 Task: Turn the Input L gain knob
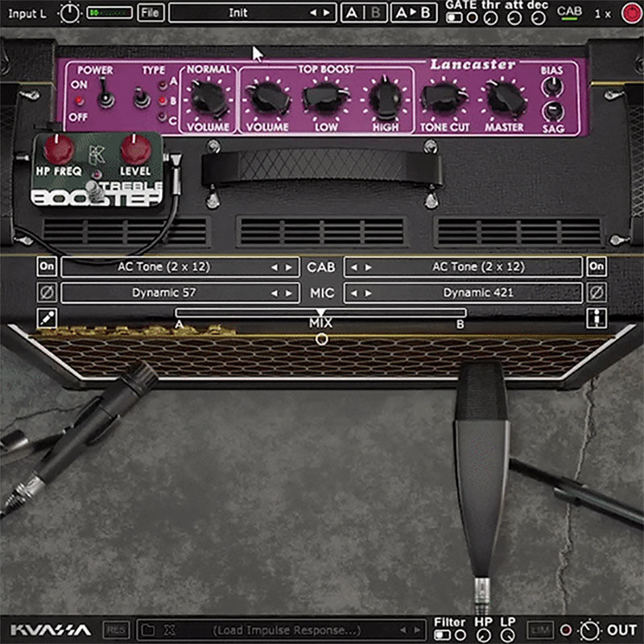click(71, 12)
